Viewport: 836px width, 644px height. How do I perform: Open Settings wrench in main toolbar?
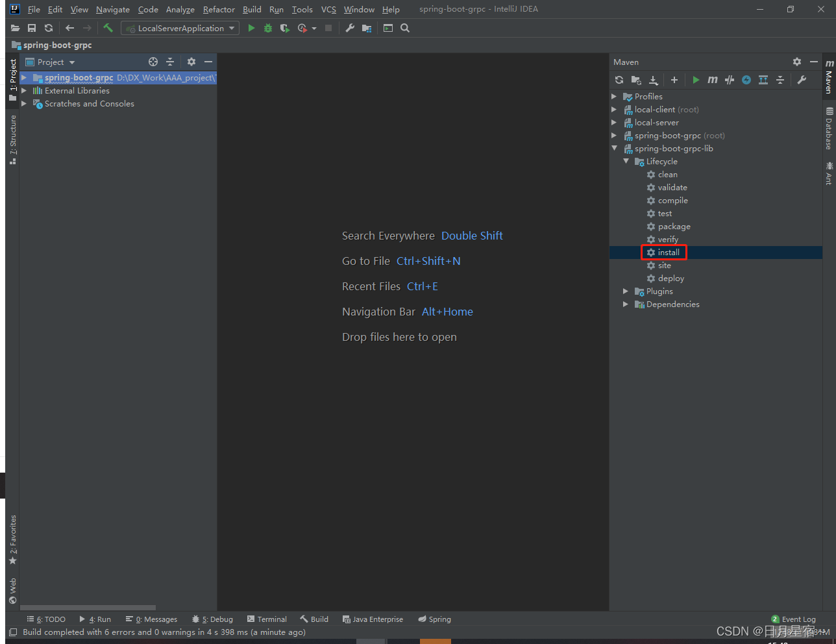coord(350,28)
